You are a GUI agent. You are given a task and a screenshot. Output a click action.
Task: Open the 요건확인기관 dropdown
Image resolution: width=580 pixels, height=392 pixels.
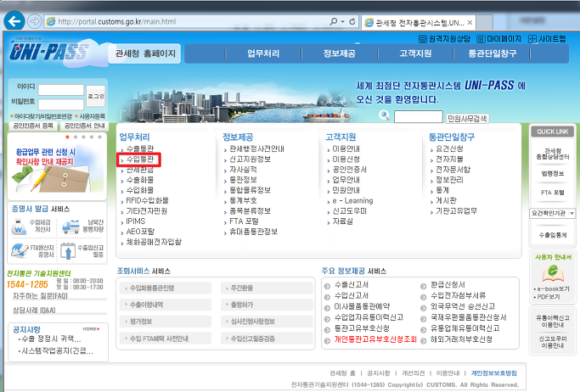553,213
